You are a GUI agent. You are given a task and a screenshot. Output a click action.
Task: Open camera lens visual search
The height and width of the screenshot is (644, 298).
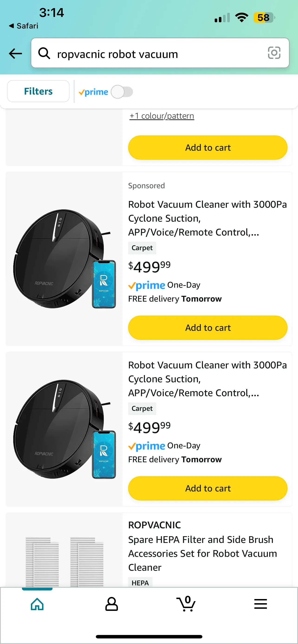click(274, 53)
